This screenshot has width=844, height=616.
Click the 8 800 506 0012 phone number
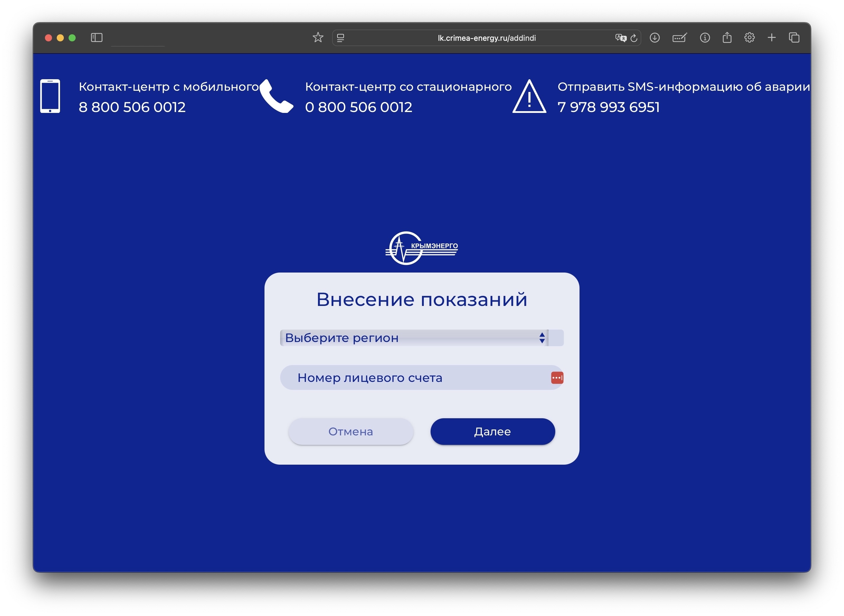pos(132,107)
